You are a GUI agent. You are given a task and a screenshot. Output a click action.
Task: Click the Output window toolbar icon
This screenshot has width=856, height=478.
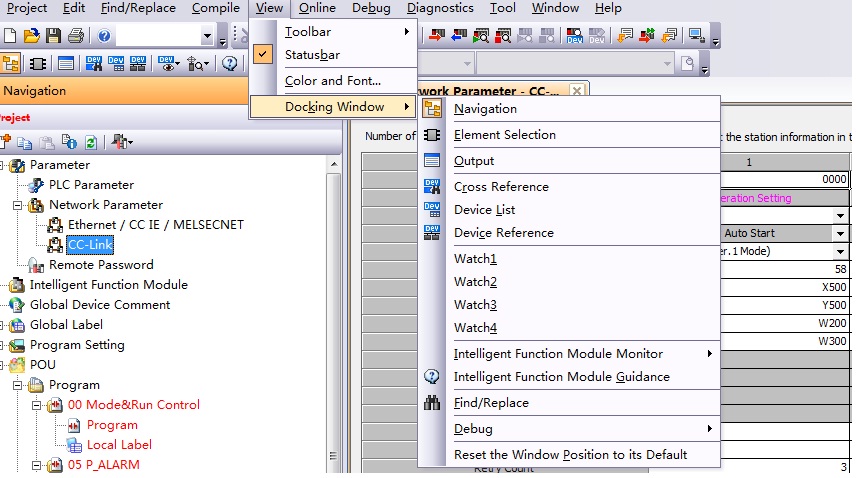pyautogui.click(x=65, y=64)
